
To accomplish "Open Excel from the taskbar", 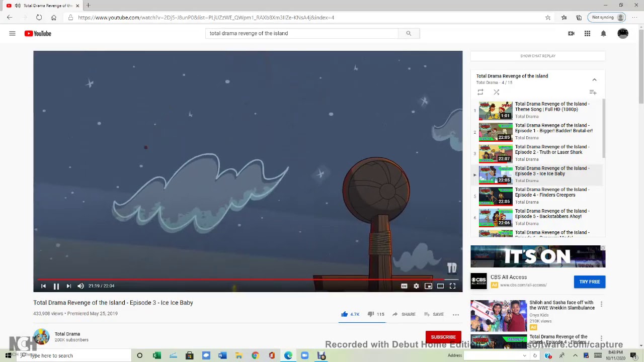I will tap(156, 355).
